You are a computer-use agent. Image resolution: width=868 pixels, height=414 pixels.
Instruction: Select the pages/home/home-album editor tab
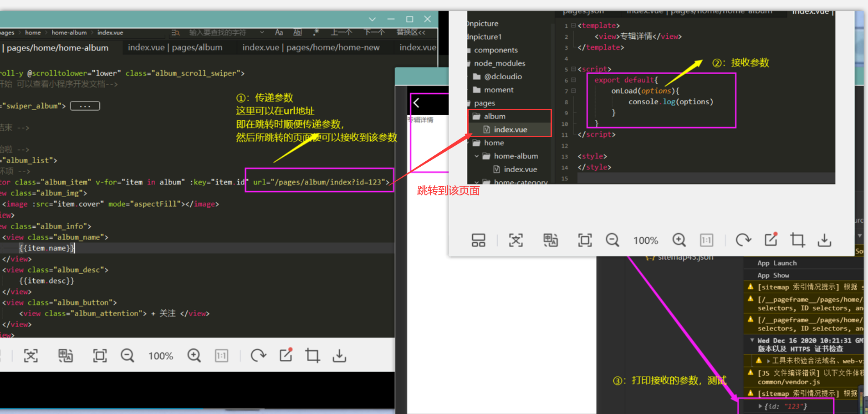pyautogui.click(x=58, y=48)
